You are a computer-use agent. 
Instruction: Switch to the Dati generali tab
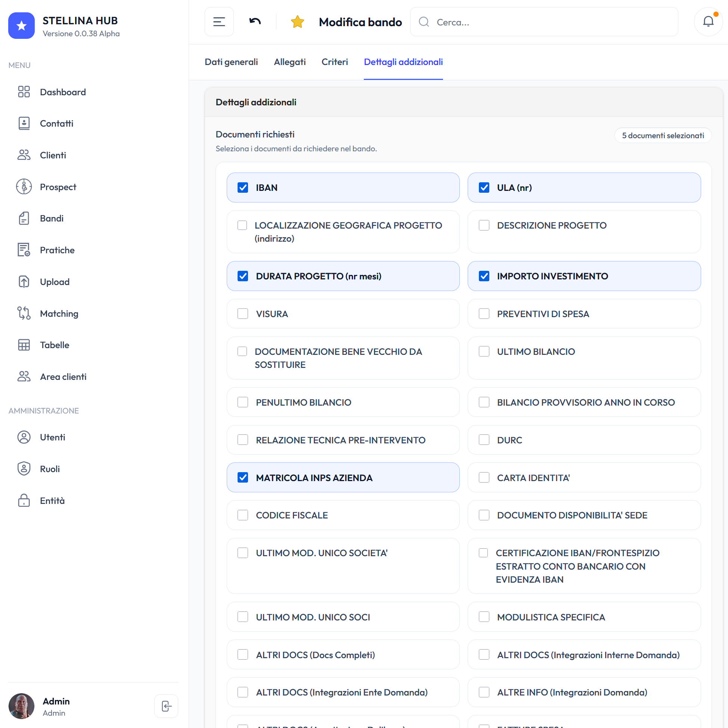pos(231,62)
